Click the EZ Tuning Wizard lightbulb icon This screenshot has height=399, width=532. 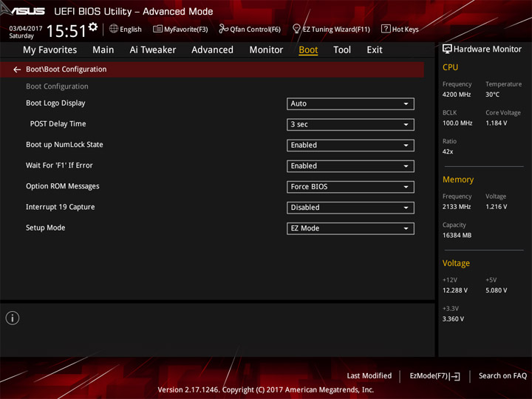(x=296, y=29)
